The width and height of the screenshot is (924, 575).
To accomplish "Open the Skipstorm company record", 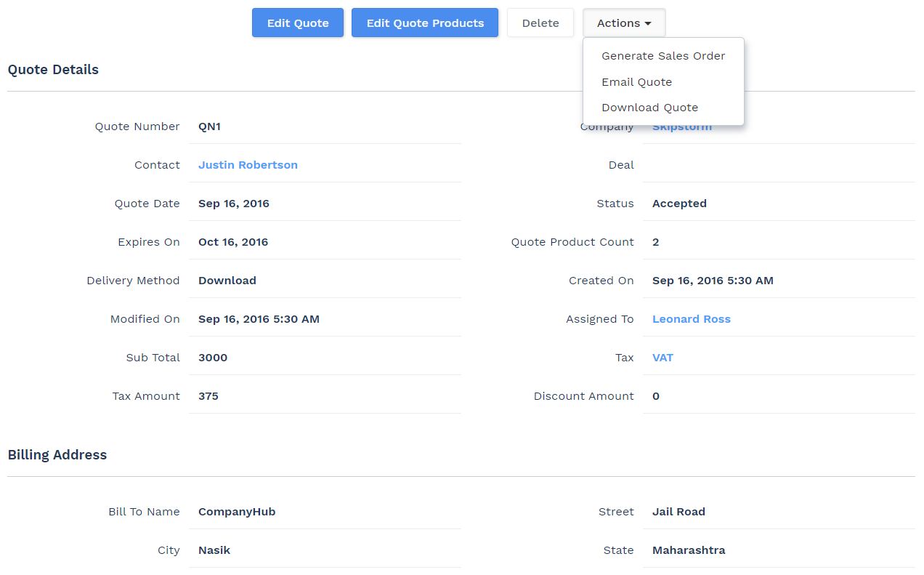I will tap(681, 126).
